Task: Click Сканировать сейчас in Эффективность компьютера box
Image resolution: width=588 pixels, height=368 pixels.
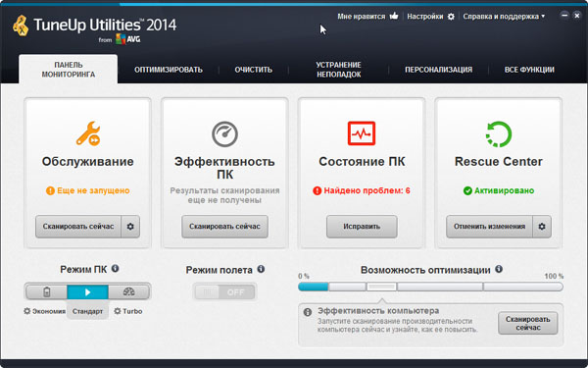Action: click(527, 323)
